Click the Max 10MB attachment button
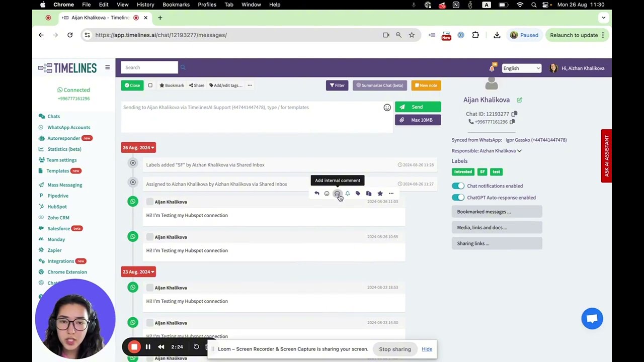 [418, 120]
